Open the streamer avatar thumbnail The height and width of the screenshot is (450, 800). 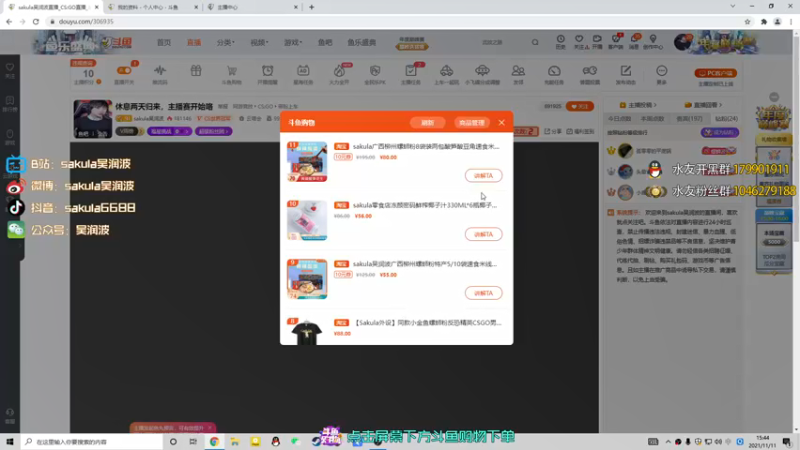pyautogui.click(x=92, y=119)
